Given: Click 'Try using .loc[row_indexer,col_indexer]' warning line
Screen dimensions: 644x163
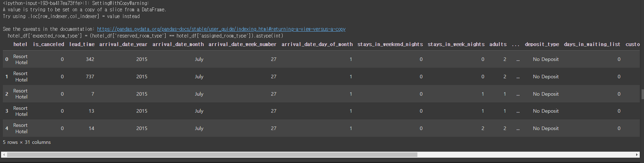Looking at the screenshot, I should pyautogui.click(x=71, y=16).
